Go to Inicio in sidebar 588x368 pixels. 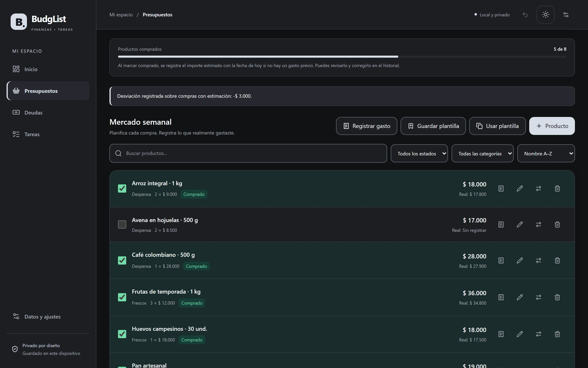pyautogui.click(x=48, y=69)
